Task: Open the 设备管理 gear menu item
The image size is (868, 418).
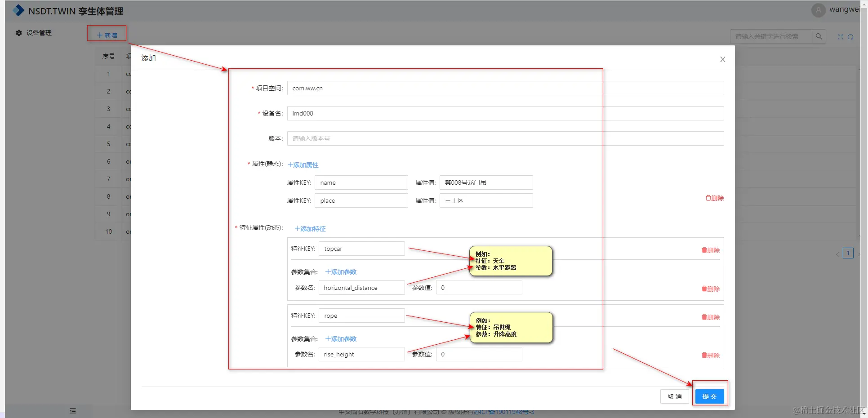Action: coord(34,33)
